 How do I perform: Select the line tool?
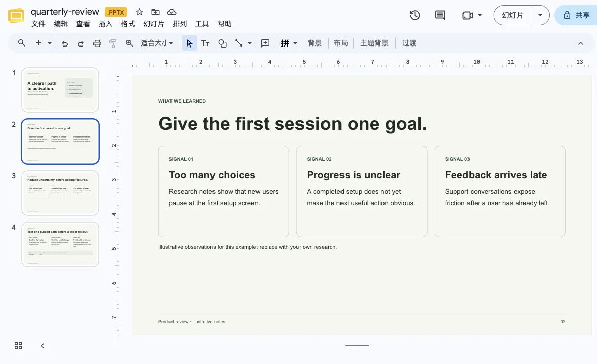[x=239, y=43]
